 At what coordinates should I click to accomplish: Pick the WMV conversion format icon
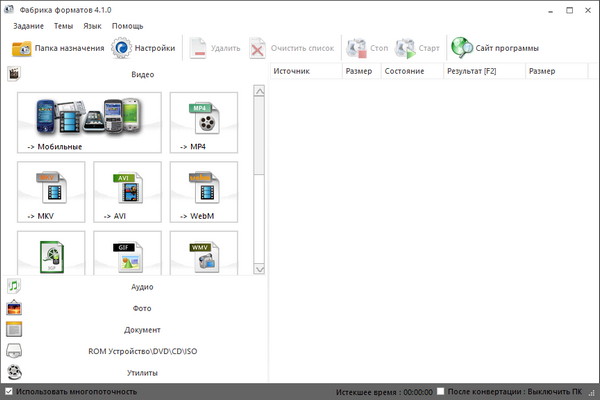(x=203, y=254)
